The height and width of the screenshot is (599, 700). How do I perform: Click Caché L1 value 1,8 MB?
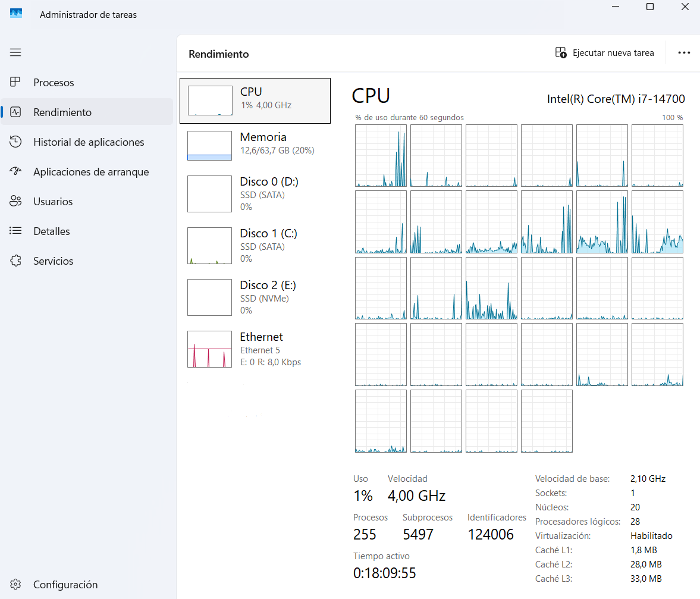point(644,550)
